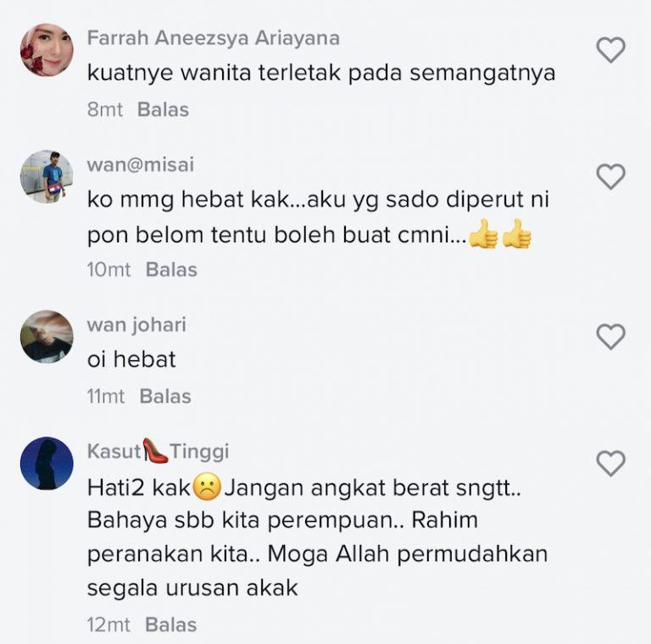The height and width of the screenshot is (644, 651).
Task: Open wan@misai's avatar photo
Action: coord(47,177)
